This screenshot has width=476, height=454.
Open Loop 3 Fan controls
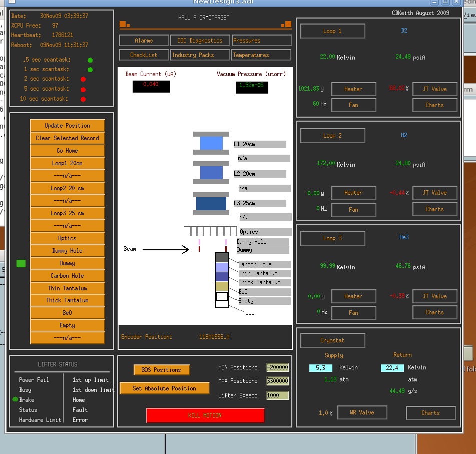(x=354, y=312)
